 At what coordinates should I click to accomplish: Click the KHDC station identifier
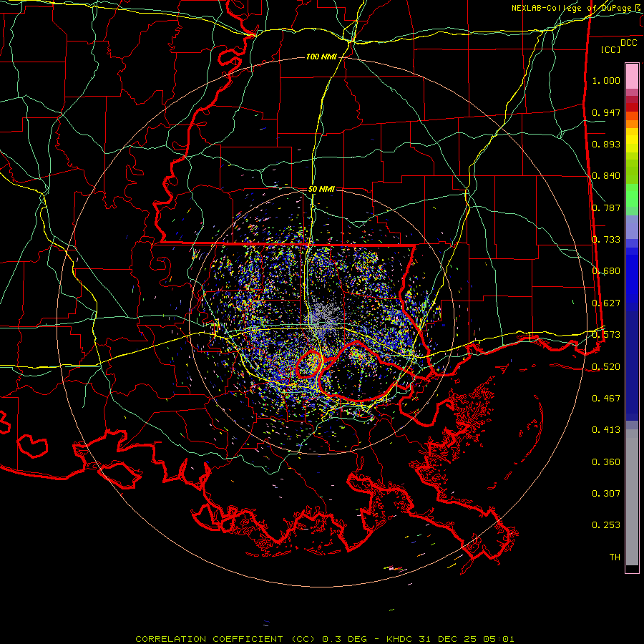pyautogui.click(x=401, y=639)
